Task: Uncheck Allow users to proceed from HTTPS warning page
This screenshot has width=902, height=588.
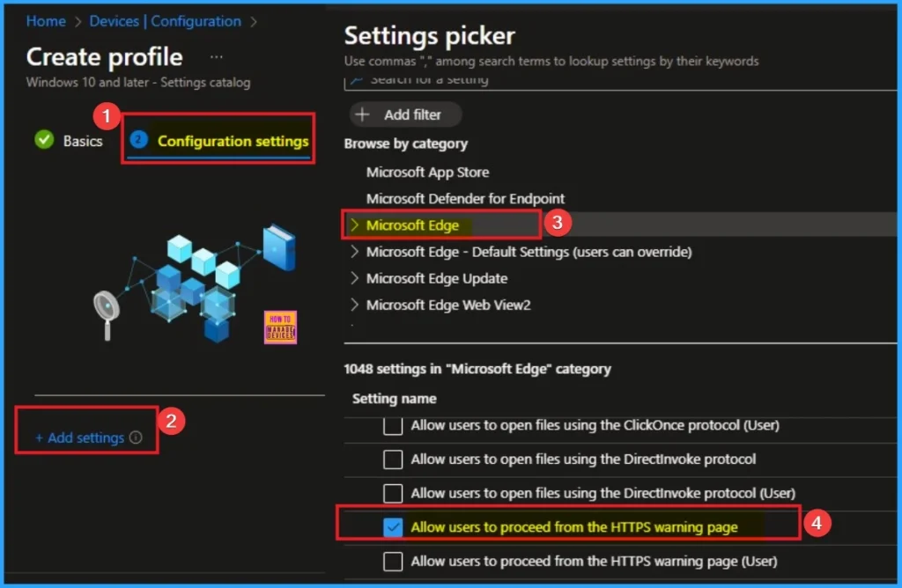Action: pos(393,527)
